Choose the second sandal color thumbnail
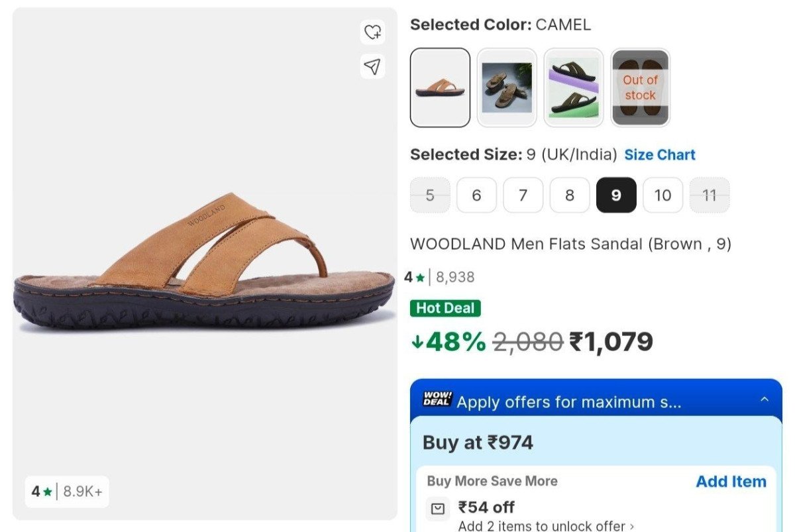 coord(507,87)
